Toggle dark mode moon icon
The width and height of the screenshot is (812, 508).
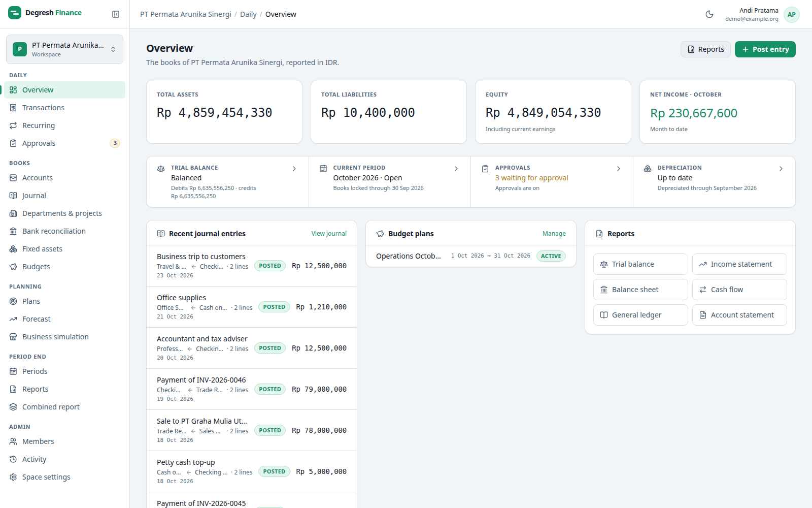click(709, 14)
